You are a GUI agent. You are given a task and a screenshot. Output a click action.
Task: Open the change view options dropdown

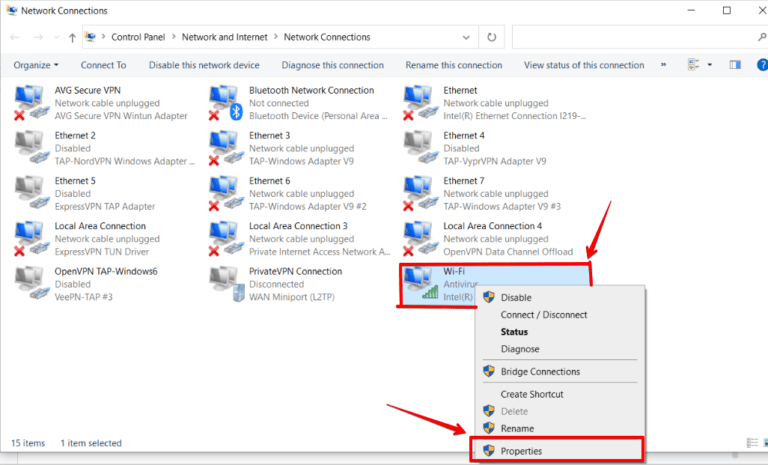point(709,65)
